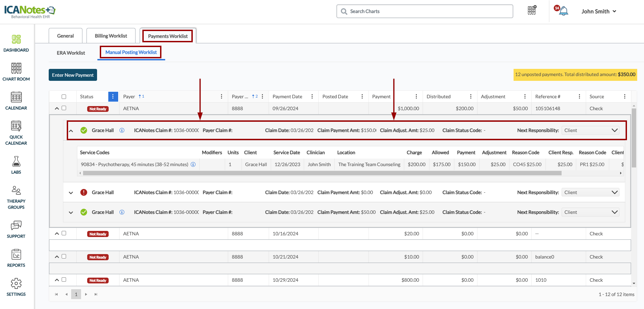Switch to the Billing Worklist tab

[111, 36]
